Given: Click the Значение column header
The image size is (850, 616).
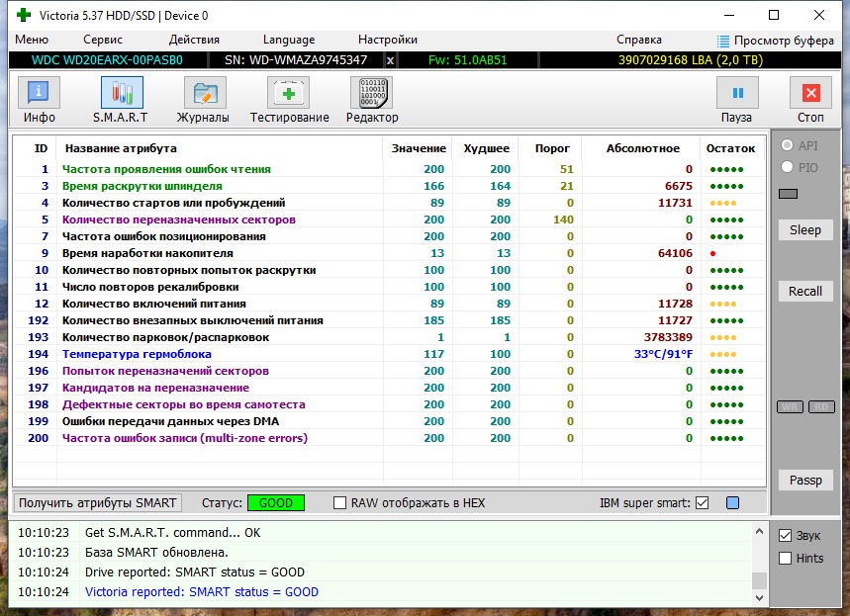Looking at the screenshot, I should (x=418, y=148).
